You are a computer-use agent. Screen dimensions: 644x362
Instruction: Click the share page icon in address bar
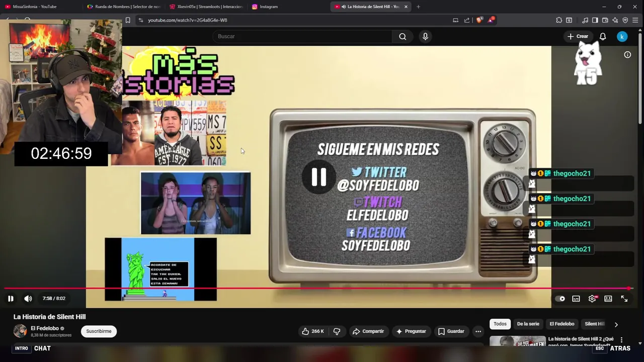click(467, 20)
